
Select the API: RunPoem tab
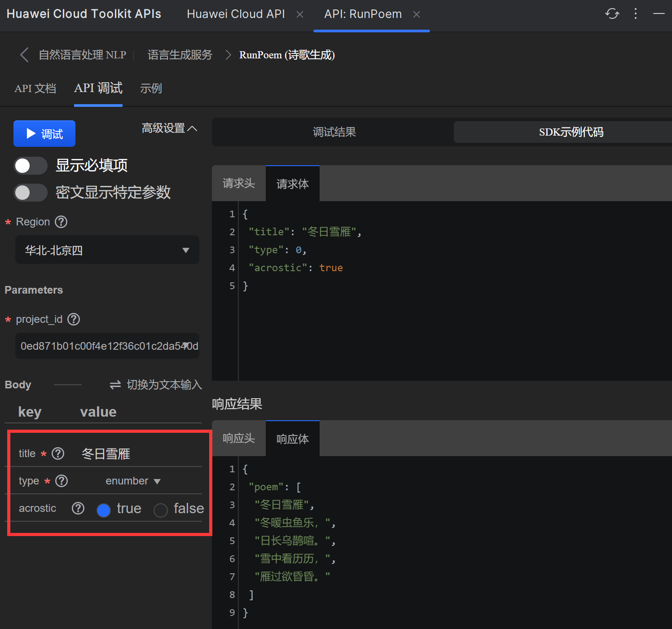363,14
